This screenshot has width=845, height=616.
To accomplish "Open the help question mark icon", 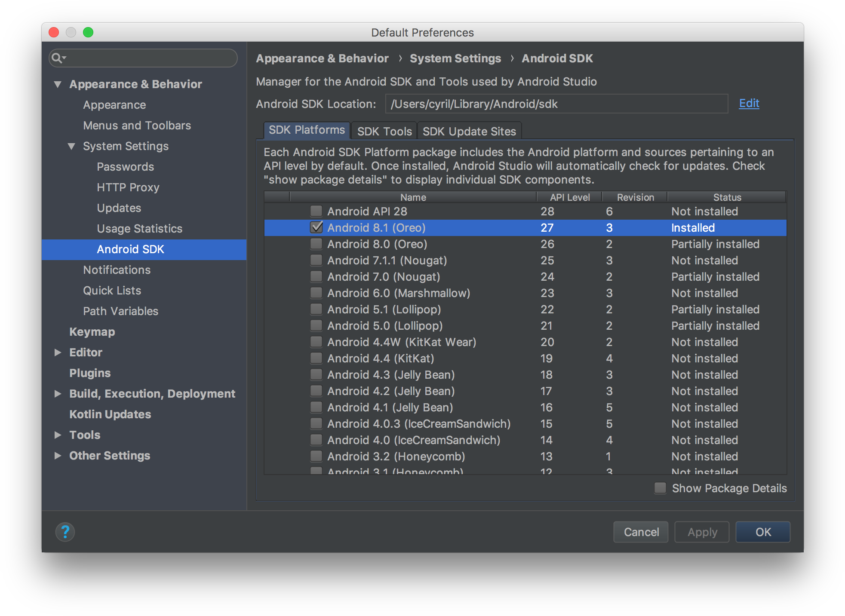I will 65,532.
